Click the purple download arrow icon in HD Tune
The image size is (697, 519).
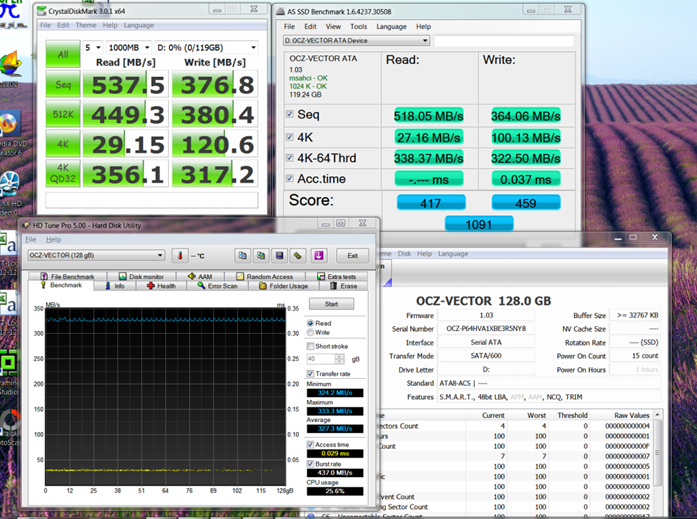coord(319,256)
